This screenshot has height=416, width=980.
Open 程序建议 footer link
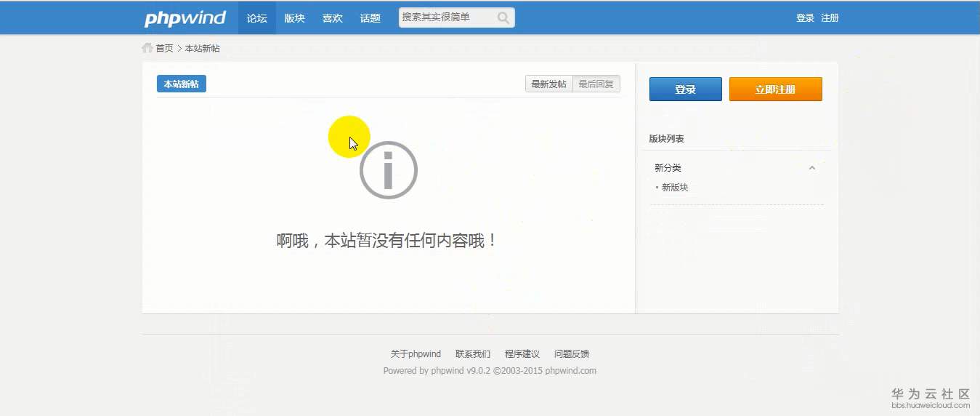click(x=522, y=354)
